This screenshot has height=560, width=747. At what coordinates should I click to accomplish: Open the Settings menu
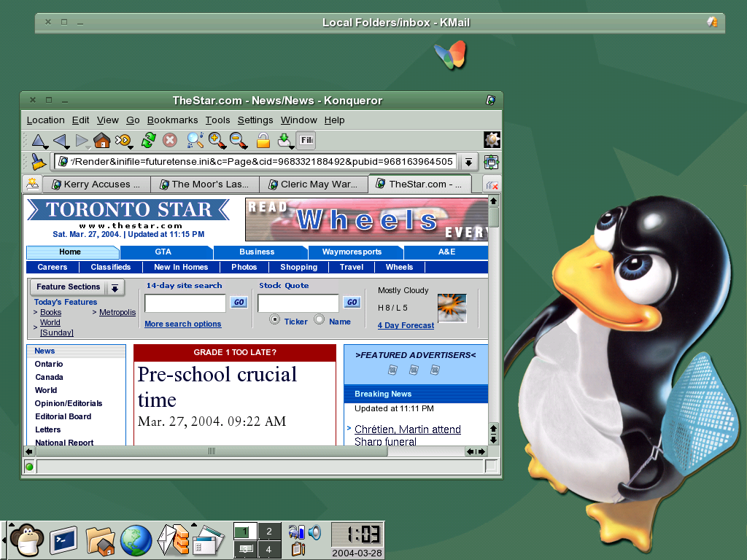(255, 120)
